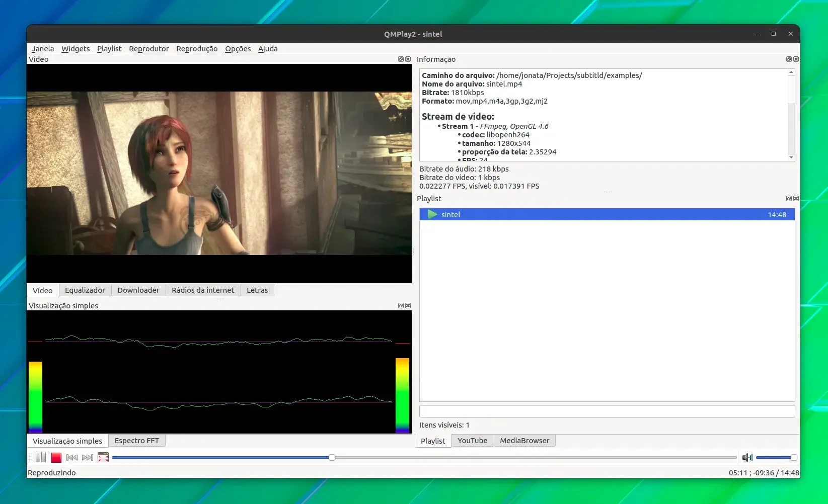Screen dimensions: 828x504
Task: Open the Reprodução menu
Action: 197,49
